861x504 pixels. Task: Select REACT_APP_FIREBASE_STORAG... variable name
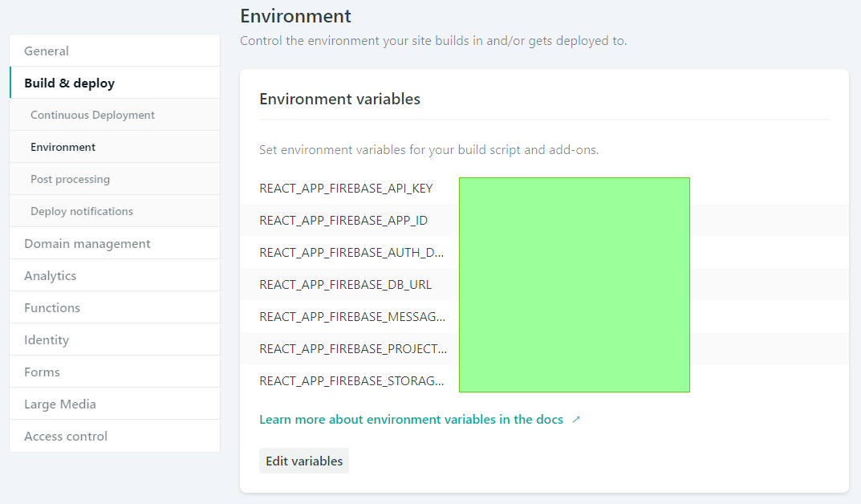click(x=351, y=381)
